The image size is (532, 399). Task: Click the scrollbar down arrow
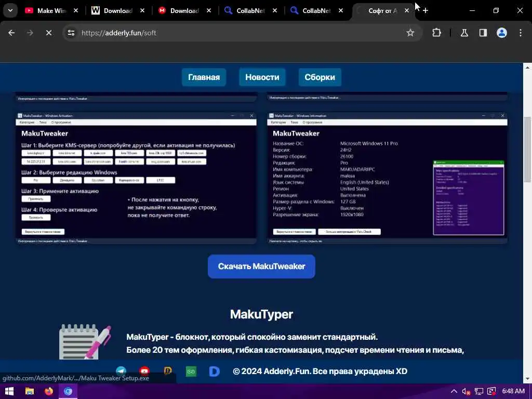527,379
